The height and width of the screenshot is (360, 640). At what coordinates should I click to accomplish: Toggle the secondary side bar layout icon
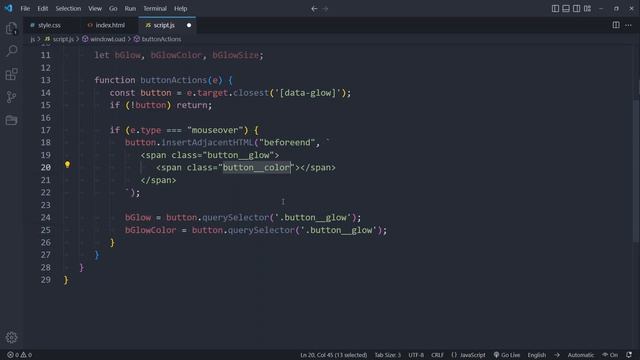576,9
